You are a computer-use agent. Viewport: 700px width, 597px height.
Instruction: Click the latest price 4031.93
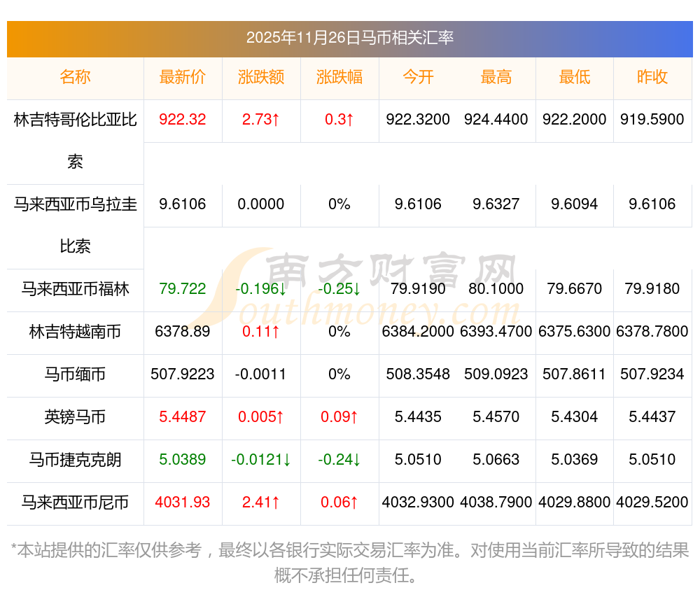(183, 503)
